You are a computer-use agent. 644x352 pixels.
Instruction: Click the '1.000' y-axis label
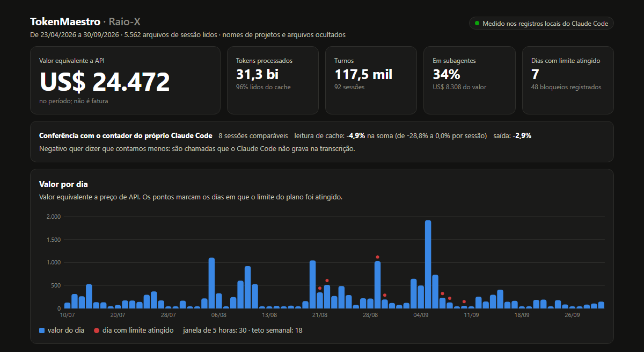(54, 262)
